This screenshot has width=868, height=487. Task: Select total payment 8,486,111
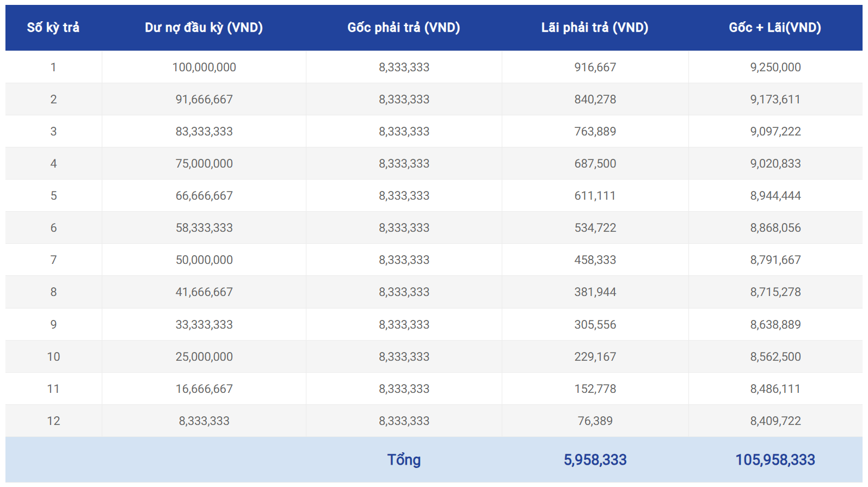point(775,389)
